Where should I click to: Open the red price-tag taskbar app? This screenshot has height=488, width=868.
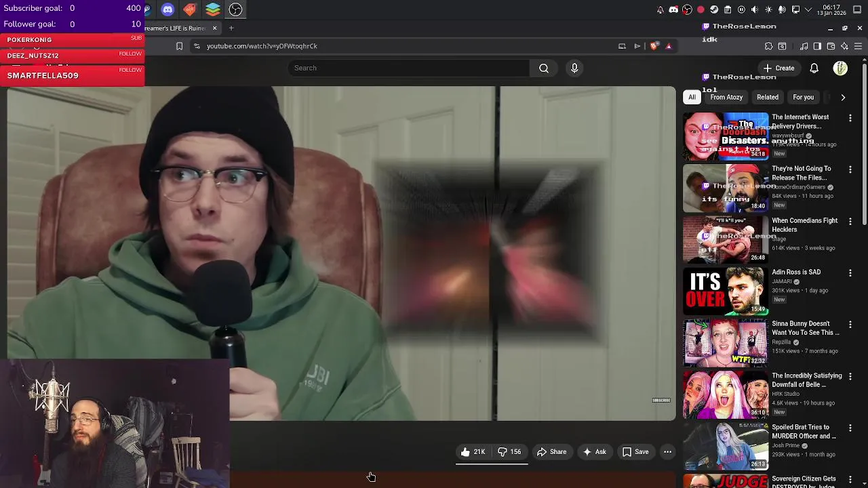(x=190, y=9)
